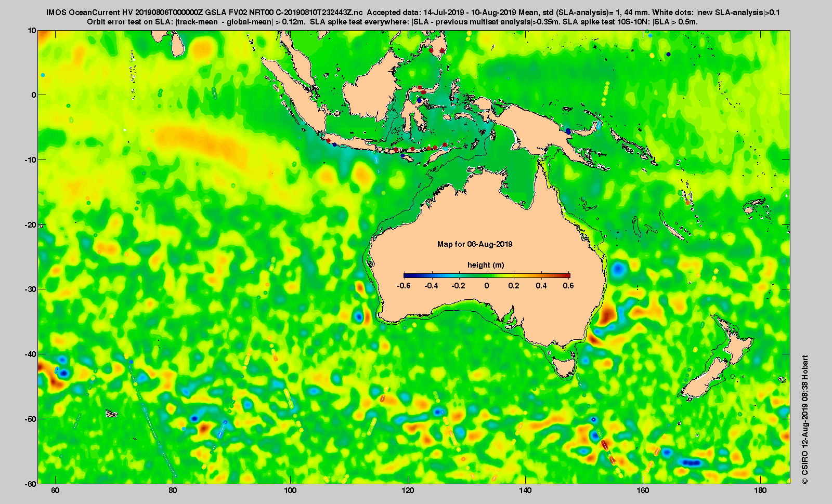Click the -0.6 colorbar tick label

pyautogui.click(x=404, y=286)
